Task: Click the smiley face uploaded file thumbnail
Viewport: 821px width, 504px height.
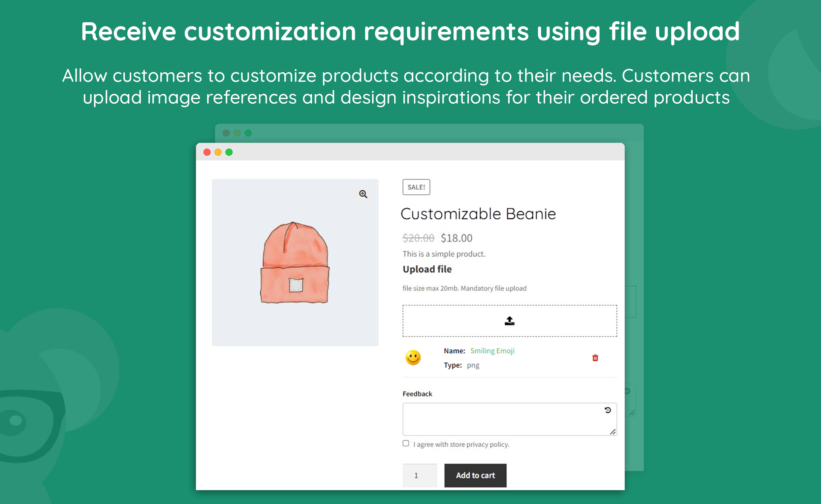Action: (x=413, y=358)
